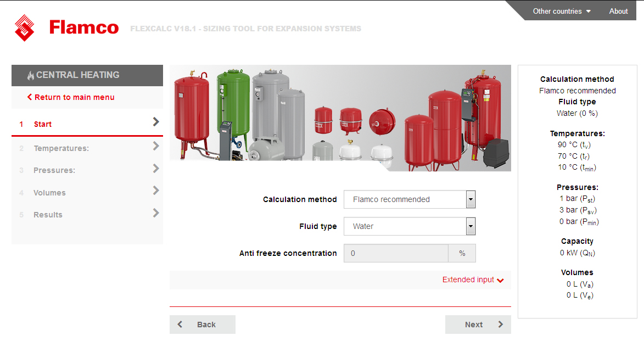Click the 0 L (Ve) volume value
Image resolution: width=644 pixels, height=341 pixels.
580,295
